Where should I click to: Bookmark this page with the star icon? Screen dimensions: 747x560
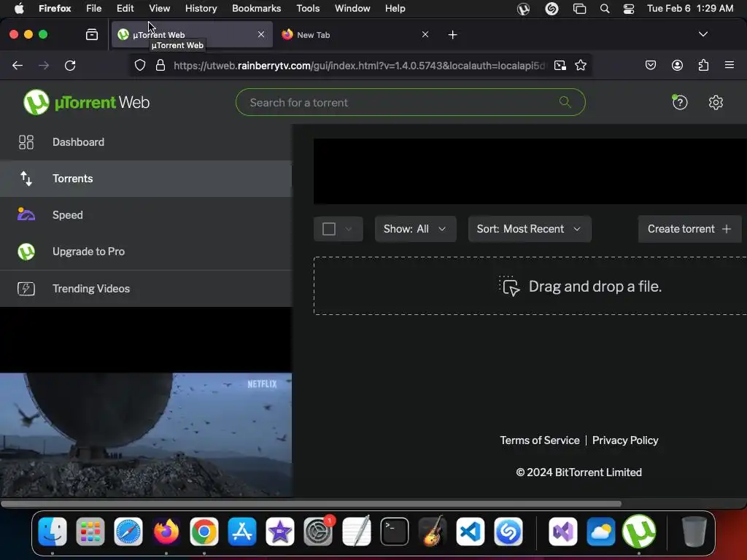(x=580, y=65)
